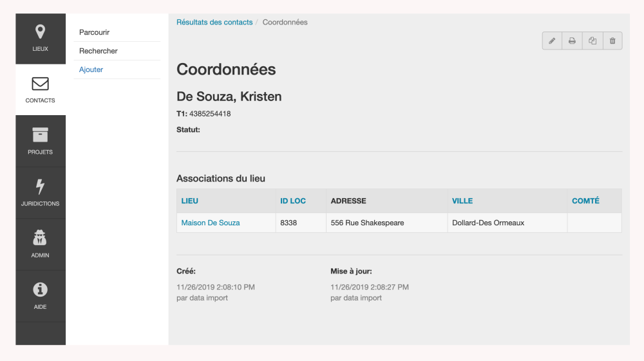Choose Ajouter in the submenu
Screen dimensions: 644x361
(x=91, y=69)
